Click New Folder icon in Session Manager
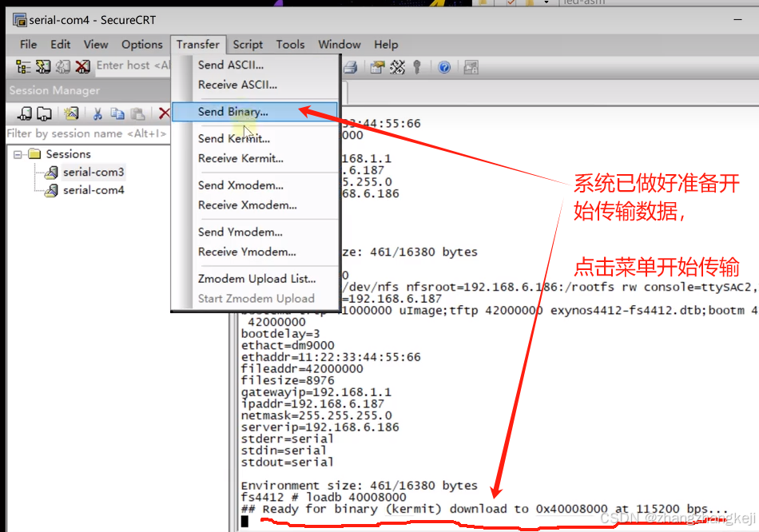Screen dimensions: 759x532 click(44, 113)
